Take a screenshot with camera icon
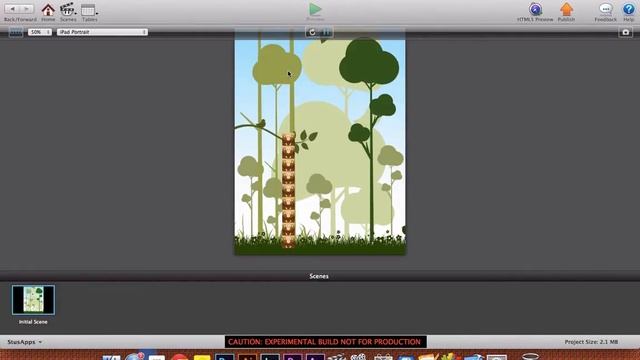This screenshot has width=640, height=360. pyautogui.click(x=625, y=32)
